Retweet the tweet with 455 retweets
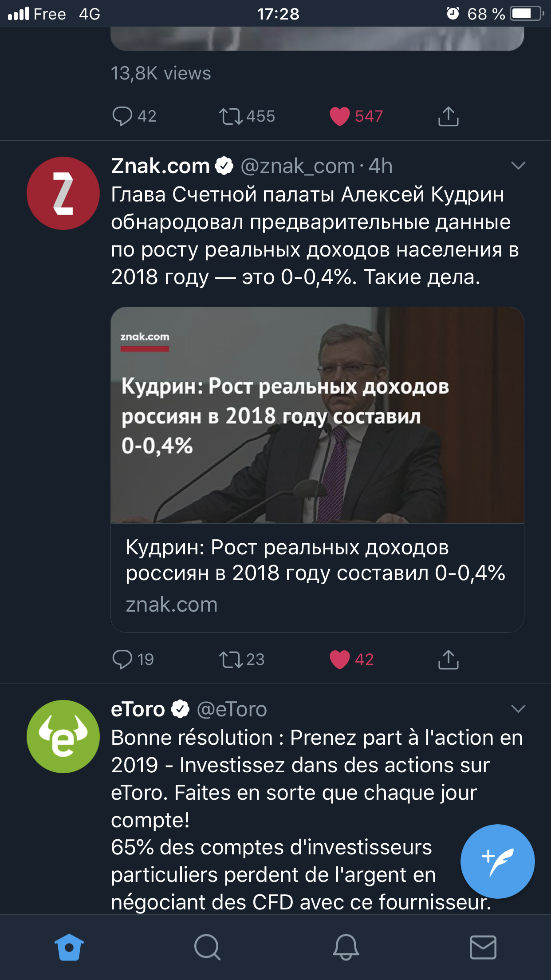Image resolution: width=551 pixels, height=980 pixels. [231, 116]
